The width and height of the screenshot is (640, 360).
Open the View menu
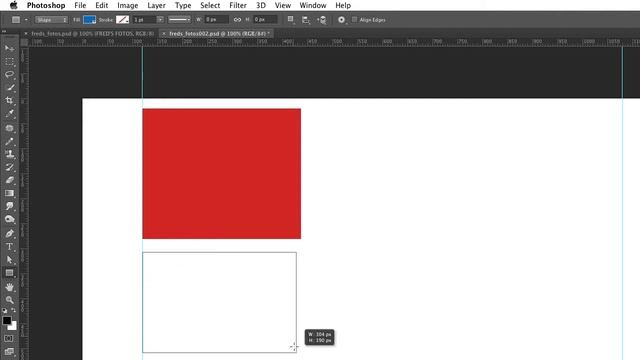coord(282,5)
